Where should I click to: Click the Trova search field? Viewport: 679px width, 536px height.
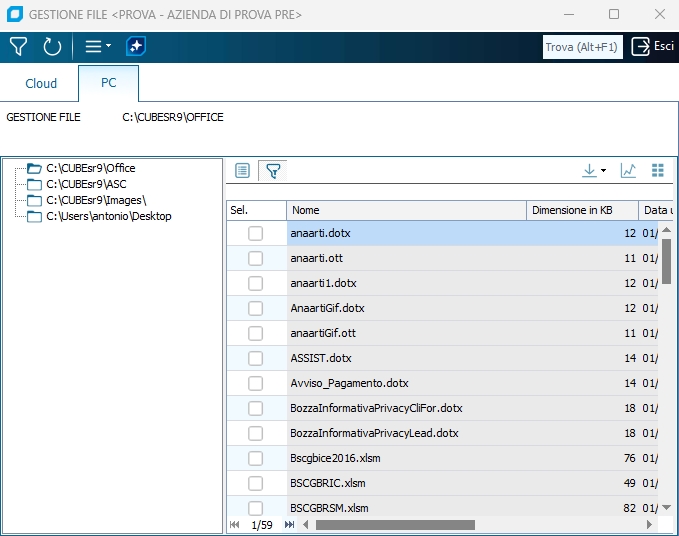582,47
